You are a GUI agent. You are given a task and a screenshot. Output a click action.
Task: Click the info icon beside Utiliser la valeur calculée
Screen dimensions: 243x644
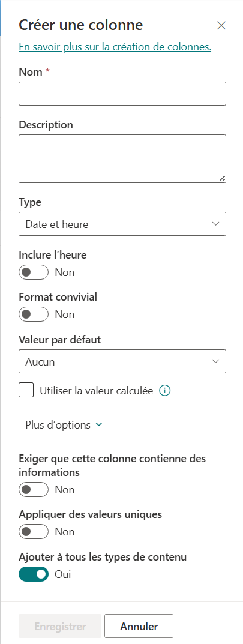(x=164, y=391)
